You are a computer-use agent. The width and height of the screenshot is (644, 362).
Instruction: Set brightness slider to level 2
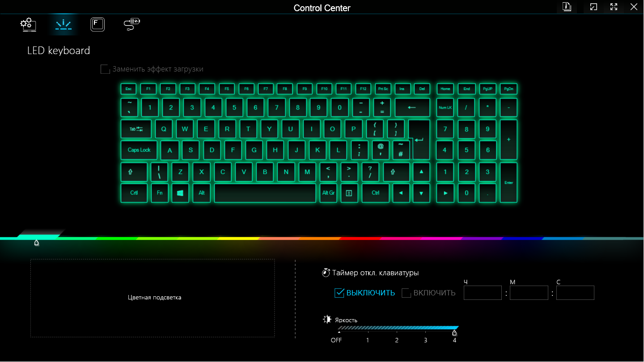[x=397, y=332]
